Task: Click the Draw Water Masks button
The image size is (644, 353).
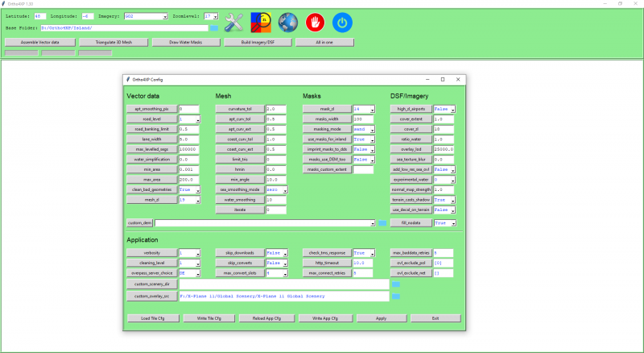Action: coord(186,43)
